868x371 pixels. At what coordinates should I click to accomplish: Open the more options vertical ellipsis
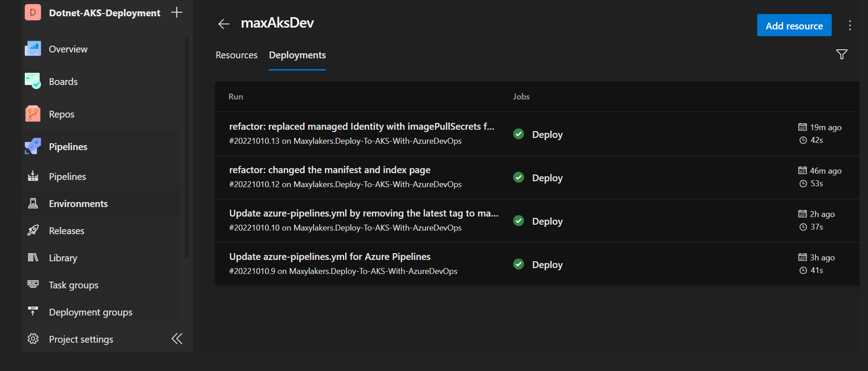point(850,26)
